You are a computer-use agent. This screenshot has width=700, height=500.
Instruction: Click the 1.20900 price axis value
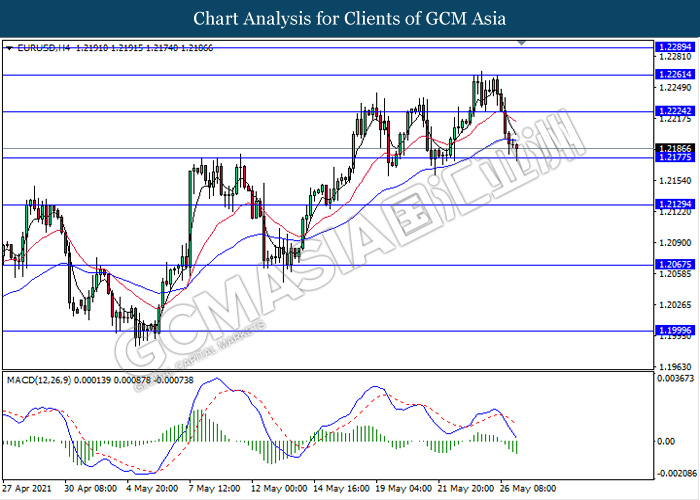tap(675, 243)
